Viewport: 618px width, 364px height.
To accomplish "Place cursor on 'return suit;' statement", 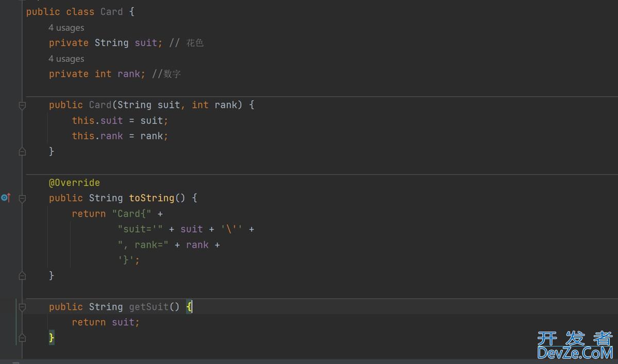I will (x=106, y=322).
